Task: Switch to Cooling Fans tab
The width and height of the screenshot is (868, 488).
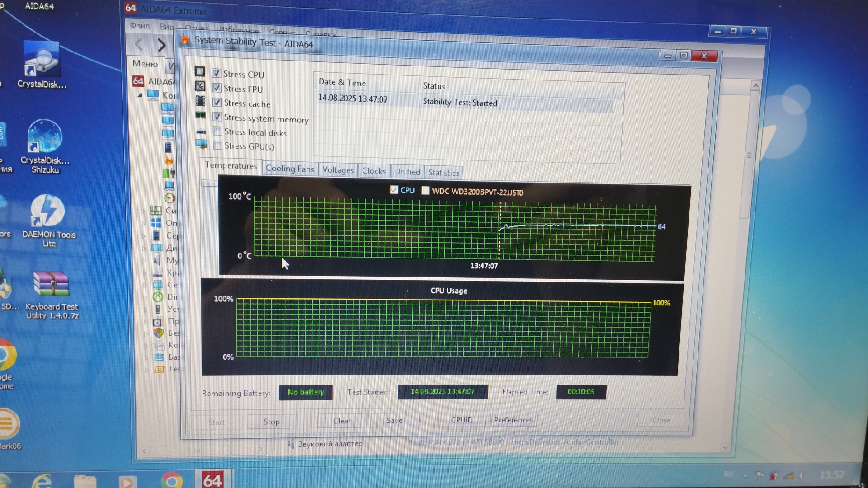Action: coord(289,169)
